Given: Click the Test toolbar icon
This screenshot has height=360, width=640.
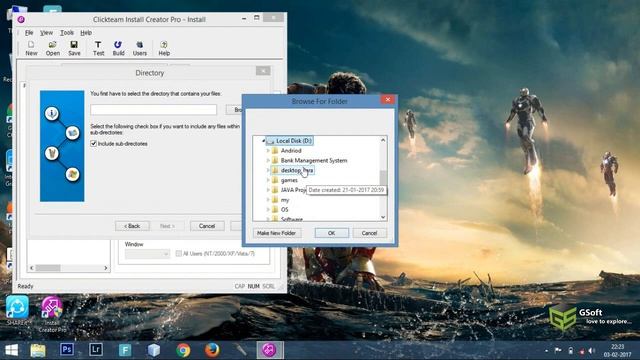Looking at the screenshot, I should click(98, 48).
